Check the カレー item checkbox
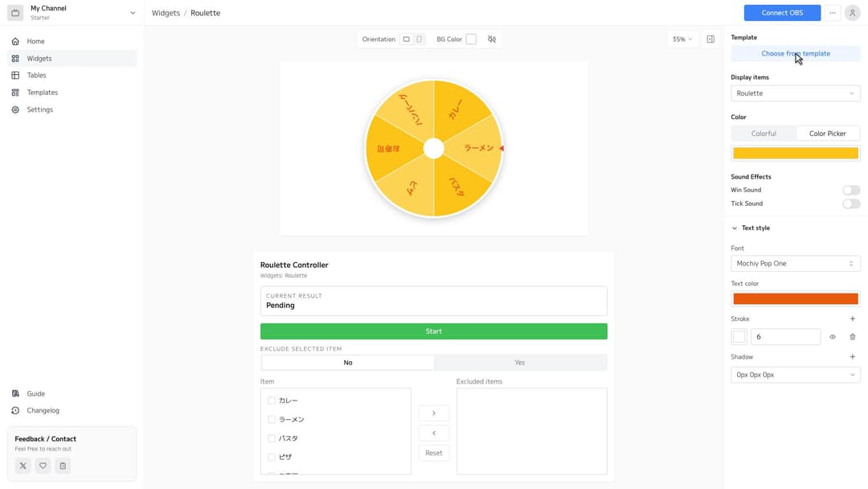868x489 pixels. 272,401
